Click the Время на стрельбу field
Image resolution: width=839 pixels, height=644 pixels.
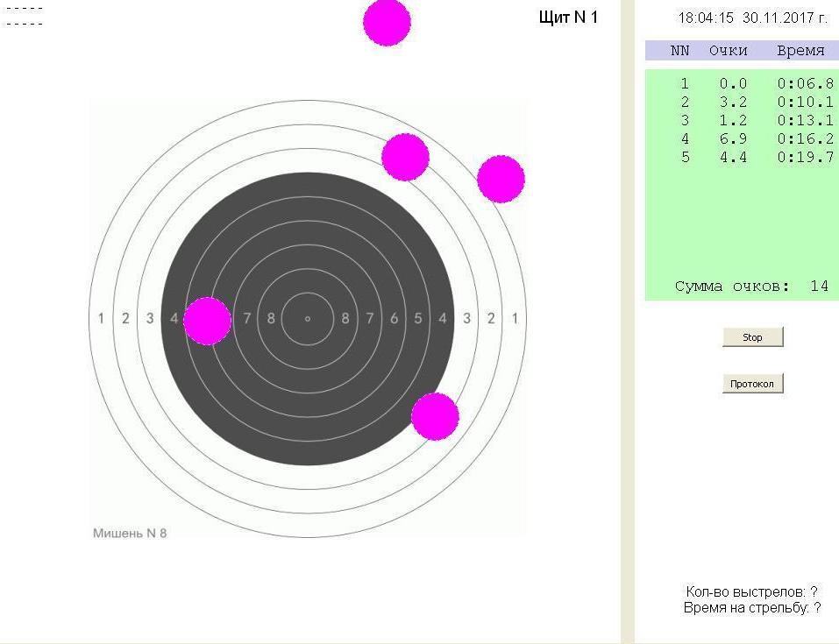(751, 607)
